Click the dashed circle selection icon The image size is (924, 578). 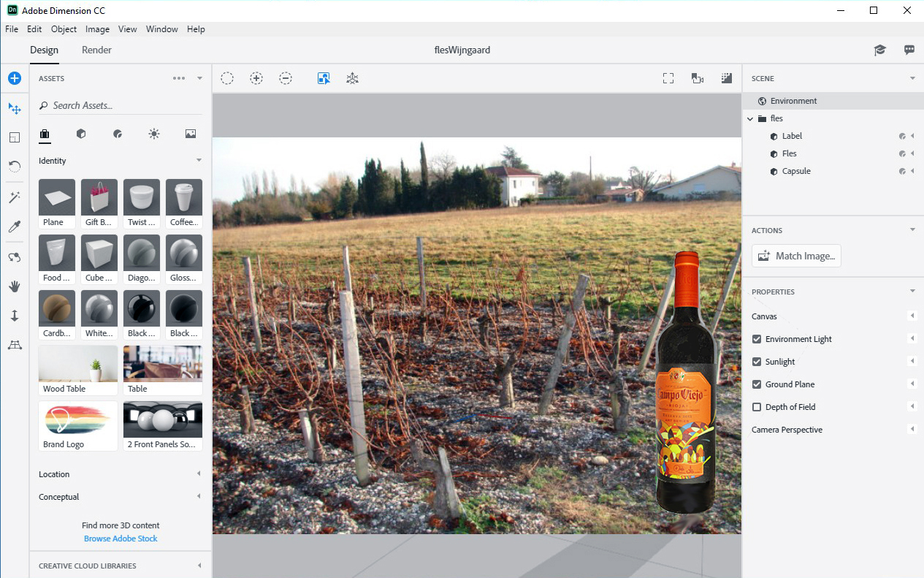pyautogui.click(x=227, y=78)
